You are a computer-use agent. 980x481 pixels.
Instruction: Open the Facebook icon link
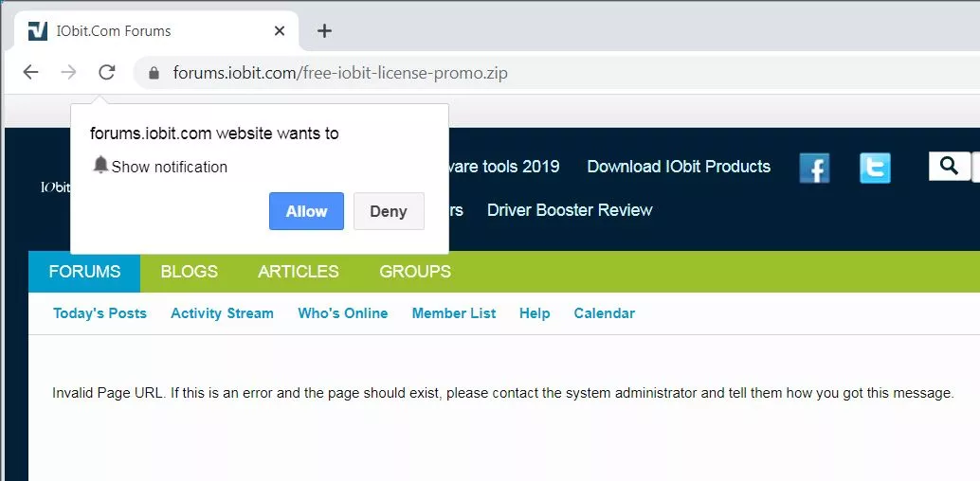click(814, 168)
